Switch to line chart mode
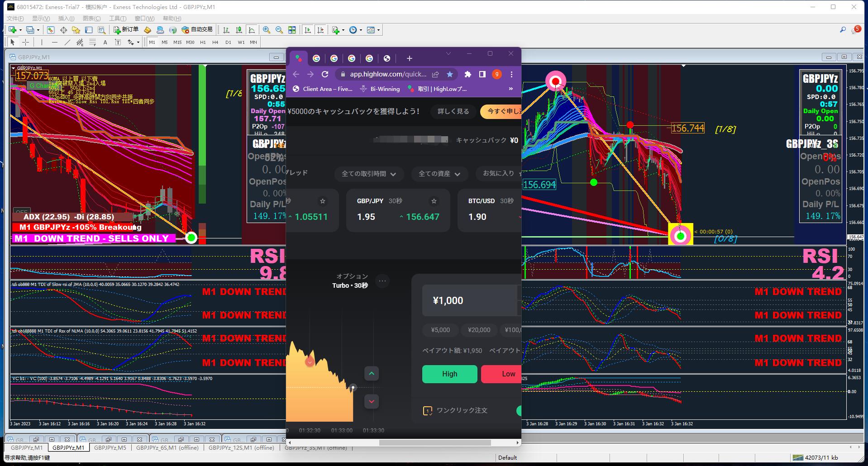This screenshot has width=868, height=466. [252, 30]
